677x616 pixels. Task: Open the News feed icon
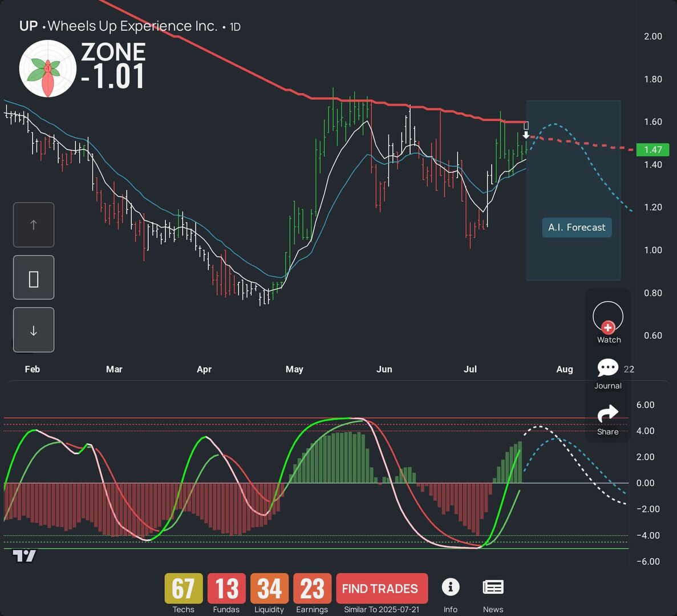pos(493,587)
